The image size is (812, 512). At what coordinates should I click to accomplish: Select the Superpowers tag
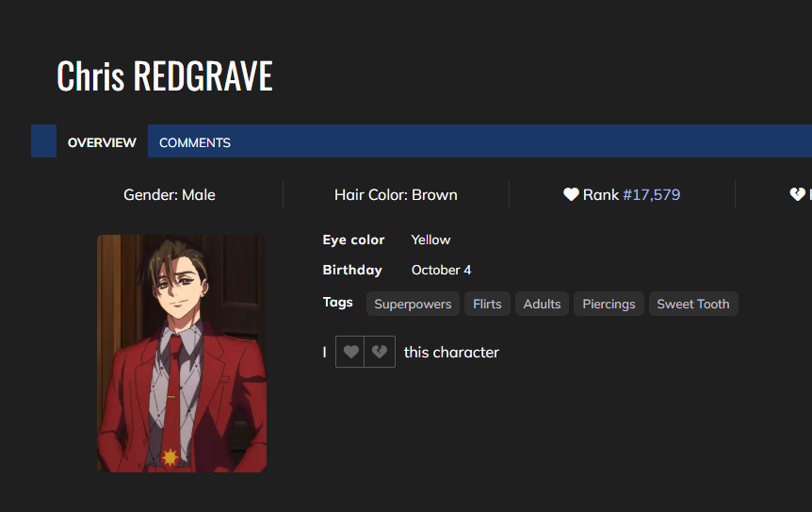[413, 304]
